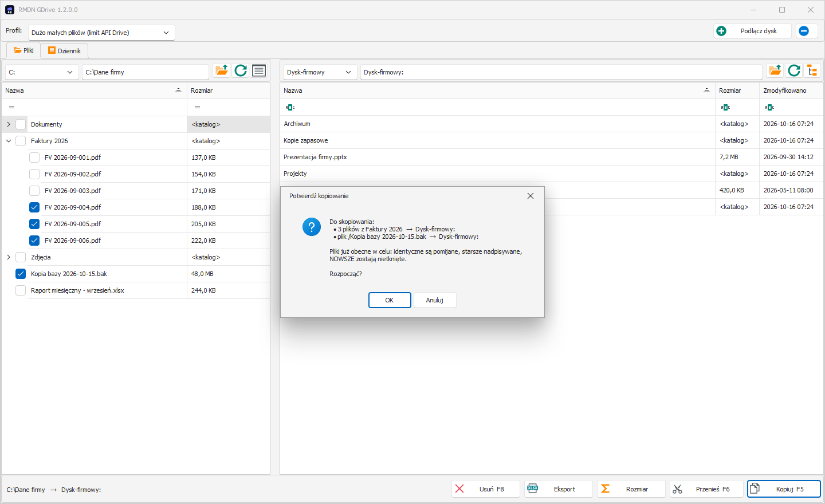Collapse the Faktury 2026 folder

coord(9,141)
